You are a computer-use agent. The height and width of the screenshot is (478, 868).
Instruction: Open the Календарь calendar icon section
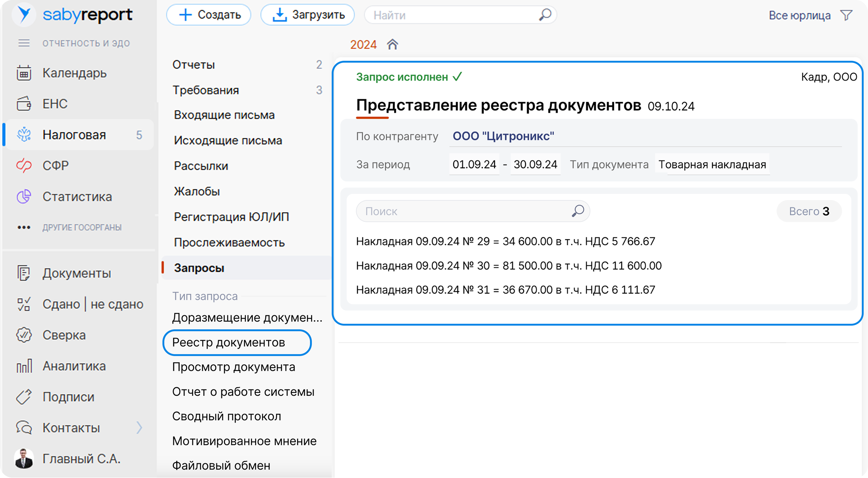coord(24,73)
